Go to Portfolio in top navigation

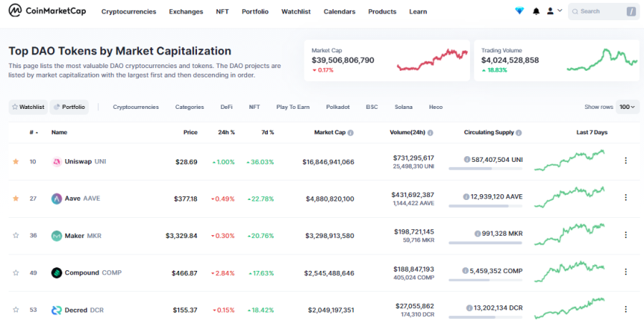click(x=255, y=11)
